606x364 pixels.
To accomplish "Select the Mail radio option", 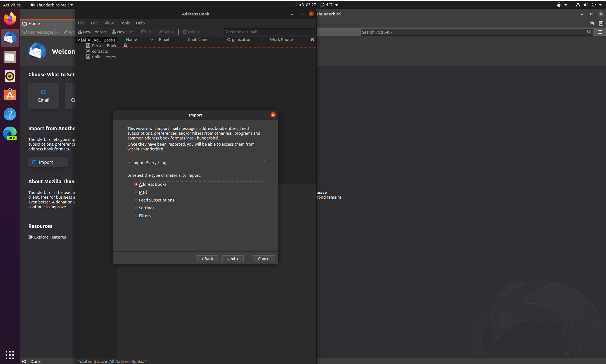I will coord(136,192).
